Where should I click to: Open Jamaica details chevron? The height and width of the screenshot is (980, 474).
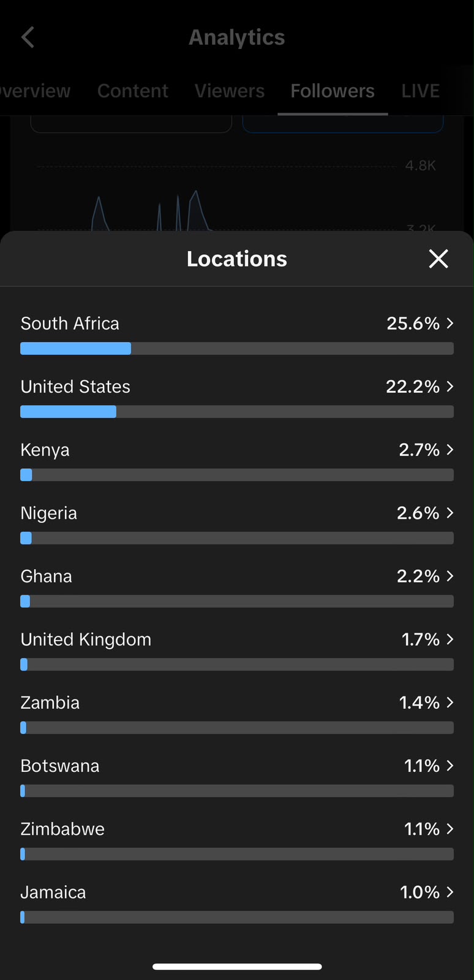pyautogui.click(x=450, y=891)
